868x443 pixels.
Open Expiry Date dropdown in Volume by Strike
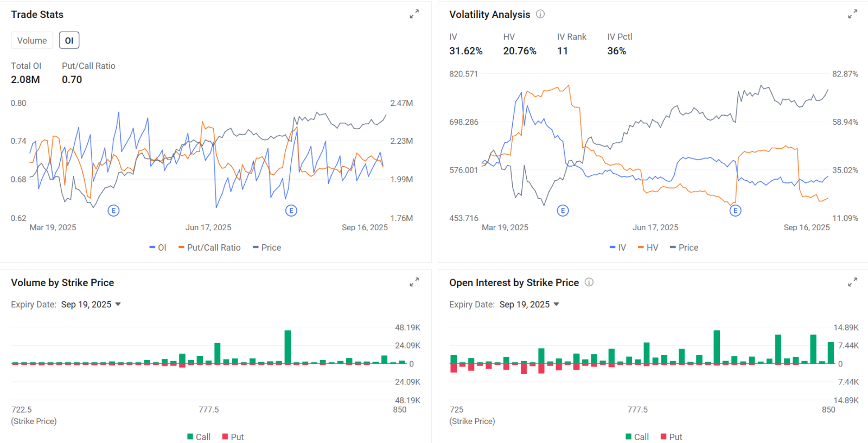tap(91, 305)
